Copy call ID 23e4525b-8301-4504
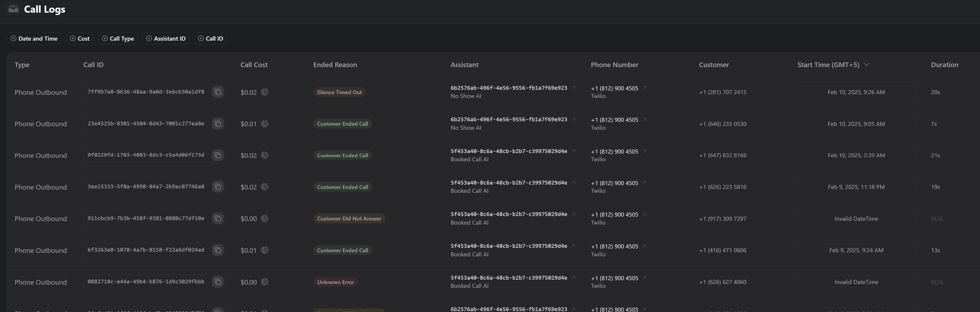 click(x=218, y=124)
